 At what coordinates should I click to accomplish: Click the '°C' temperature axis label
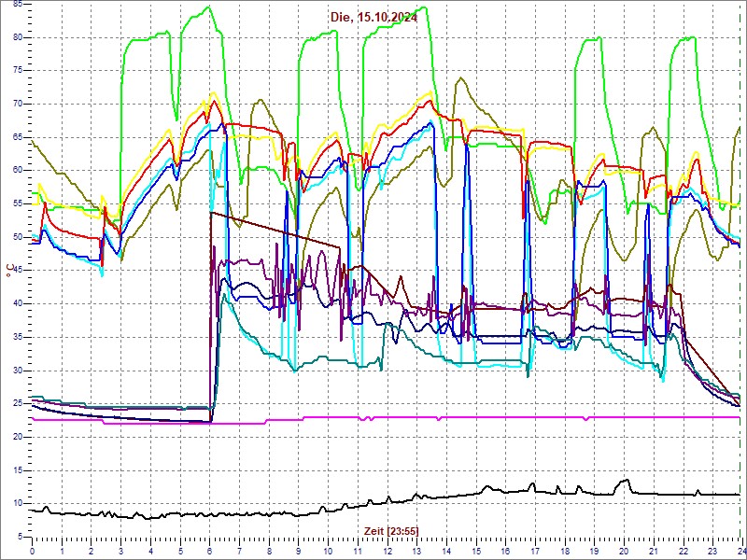point(8,273)
